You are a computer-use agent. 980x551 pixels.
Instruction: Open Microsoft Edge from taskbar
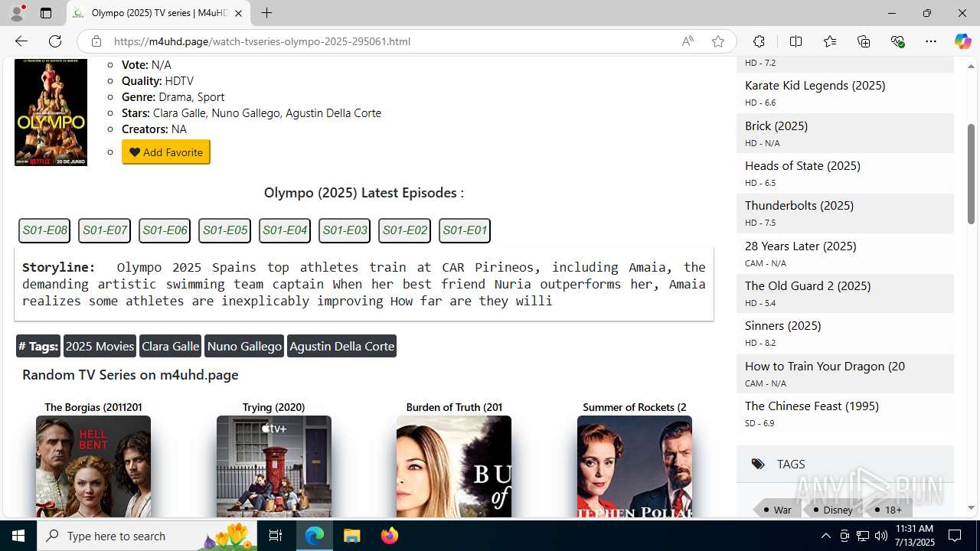[315, 536]
